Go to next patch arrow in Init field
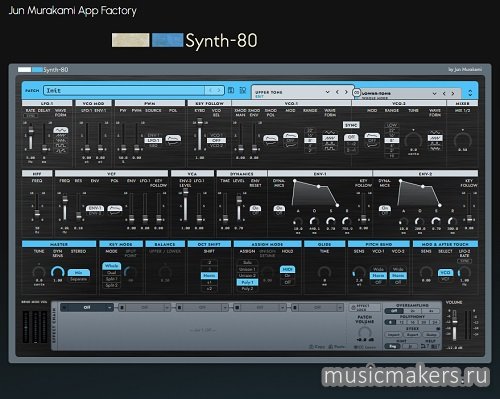500x399 pixels. click(219, 90)
